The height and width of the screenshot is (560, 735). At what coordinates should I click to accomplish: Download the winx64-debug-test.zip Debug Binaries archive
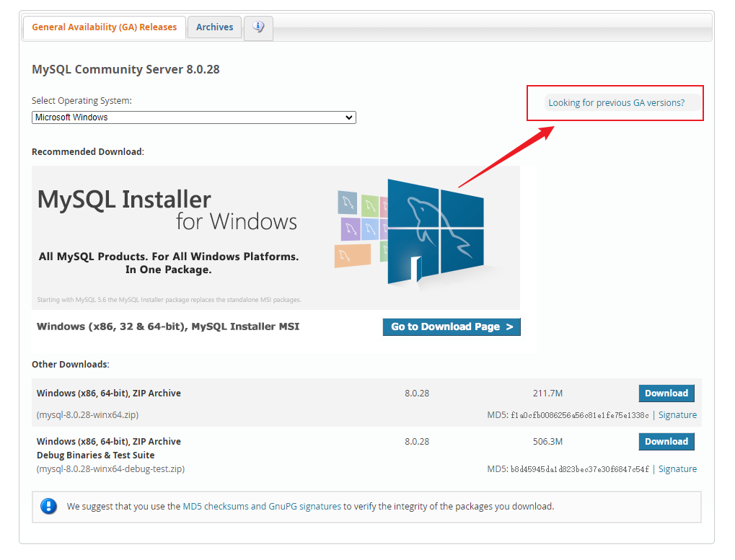pos(666,442)
